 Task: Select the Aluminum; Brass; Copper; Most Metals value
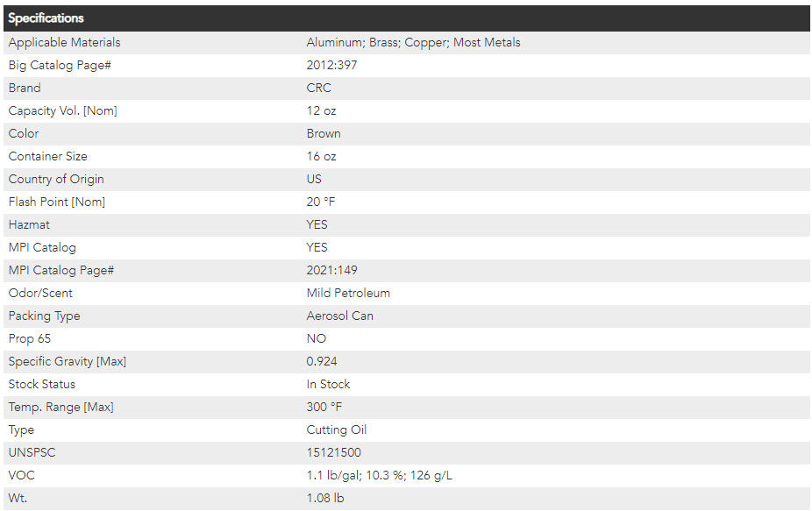pos(413,42)
